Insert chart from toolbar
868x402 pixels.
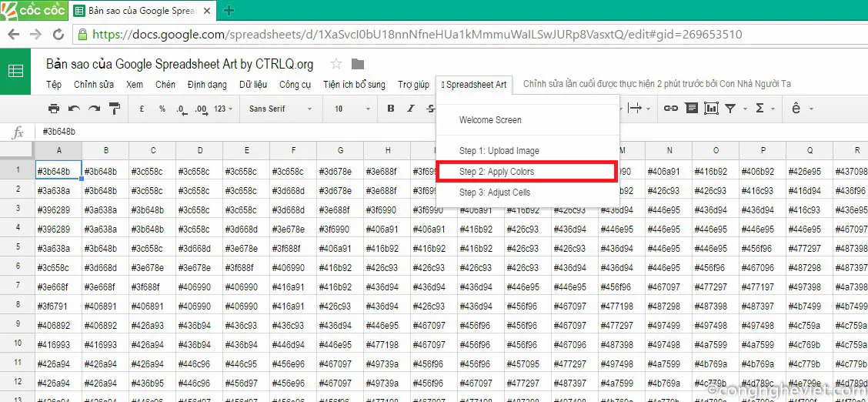711,109
